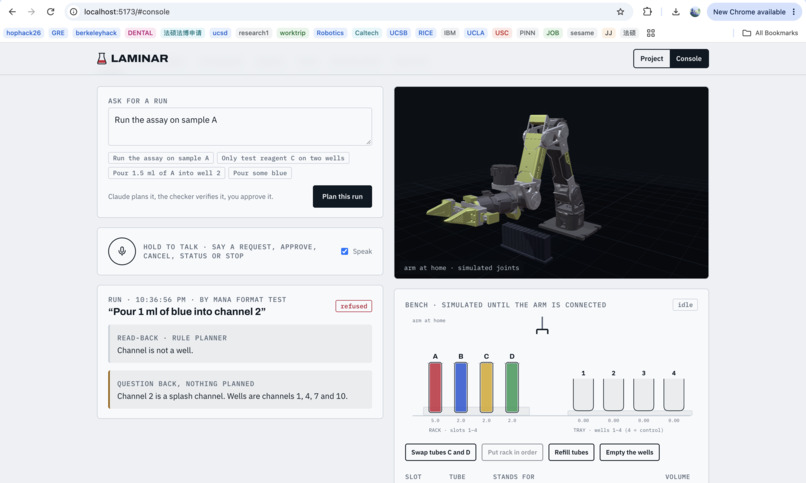Click the 3D robot arm viewport
This screenshot has width=806, height=483.
[551, 182]
